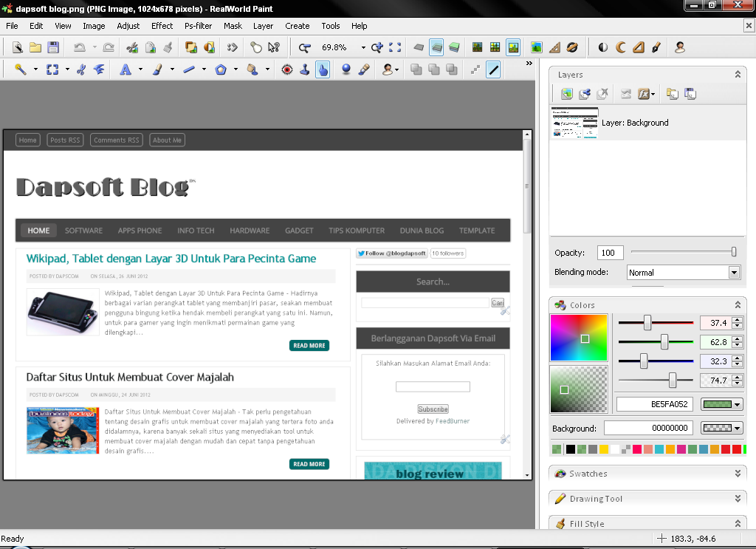Select the Line tool
The image size is (756, 549).
tap(189, 69)
